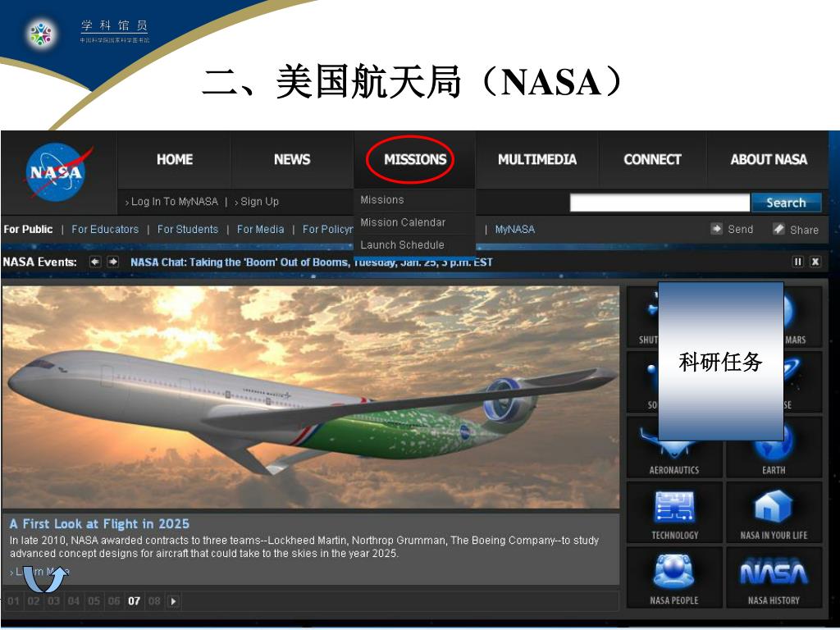Screen dimensions: 840x630
Task: Go to slide 03 of the feature carousel
Action: point(53,601)
